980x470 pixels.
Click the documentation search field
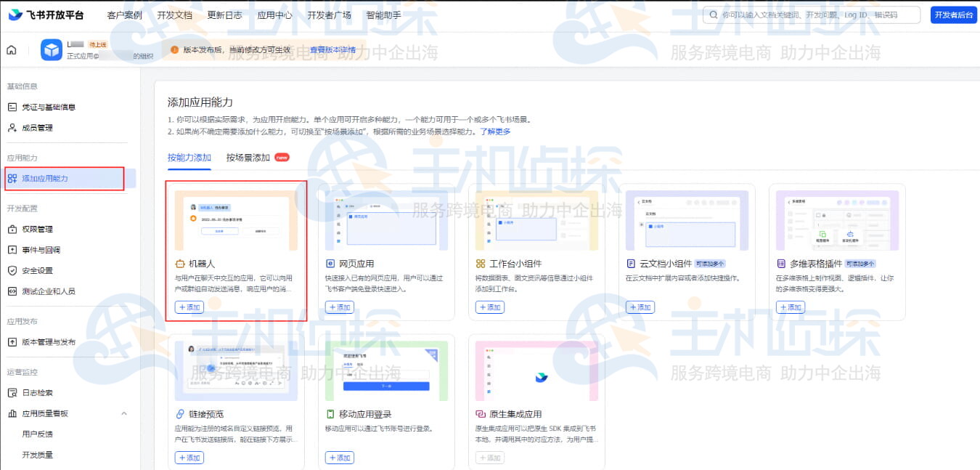pyautogui.click(x=812, y=15)
